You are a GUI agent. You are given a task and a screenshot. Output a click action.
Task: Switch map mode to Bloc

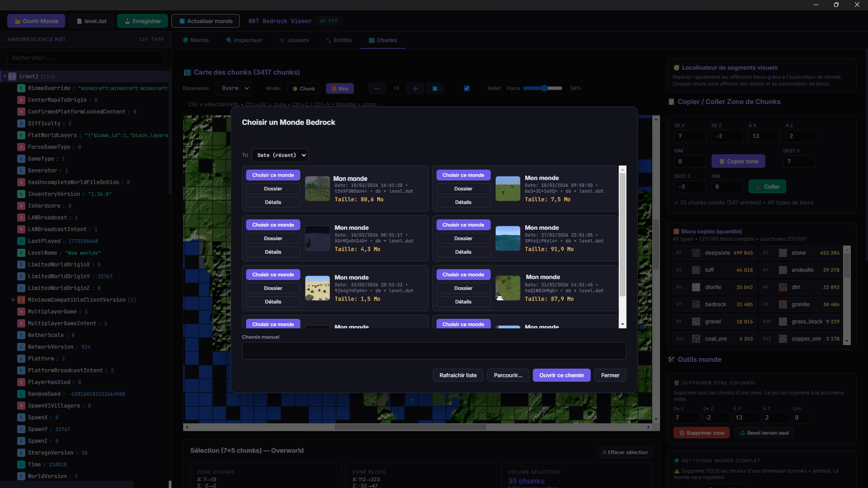coord(340,89)
